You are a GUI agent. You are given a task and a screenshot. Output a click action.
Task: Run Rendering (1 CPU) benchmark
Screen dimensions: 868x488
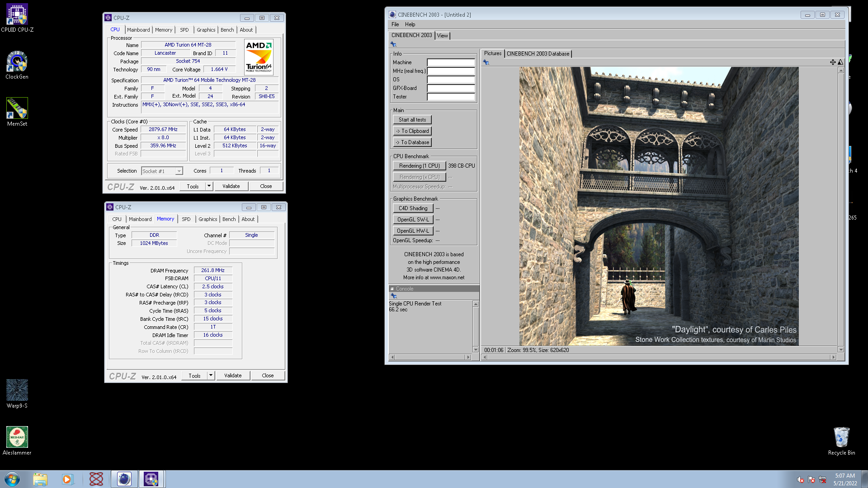tap(420, 166)
